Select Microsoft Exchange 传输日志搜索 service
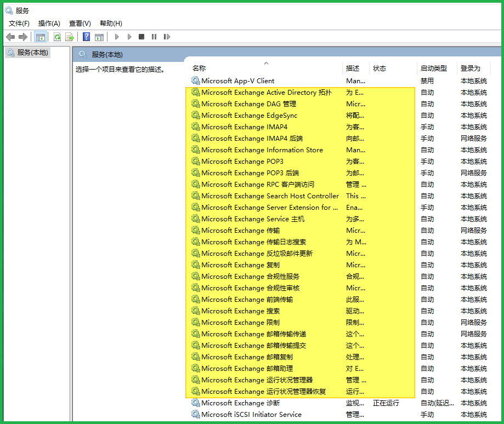Image resolution: width=504 pixels, height=424 pixels. click(253, 242)
